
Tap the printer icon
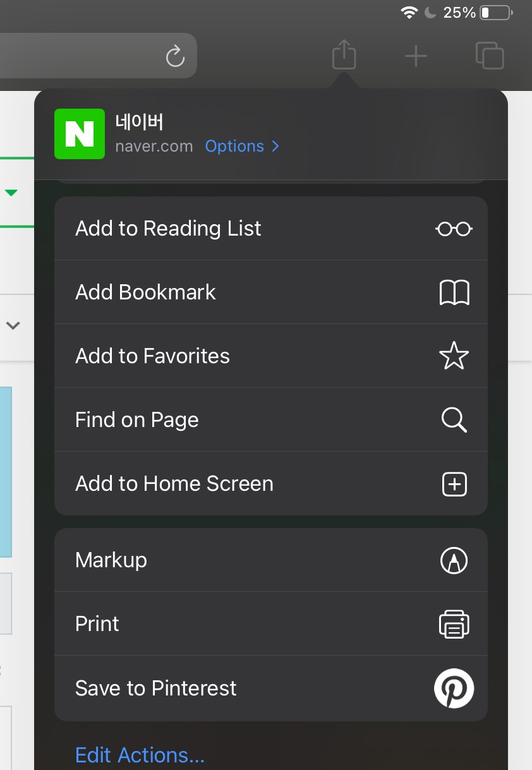[454, 624]
